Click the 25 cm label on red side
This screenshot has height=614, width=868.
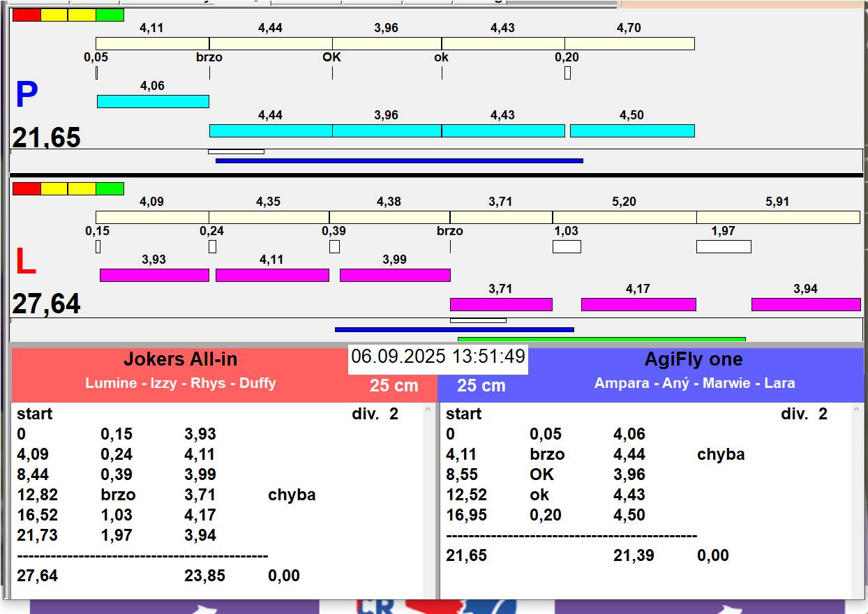click(394, 386)
